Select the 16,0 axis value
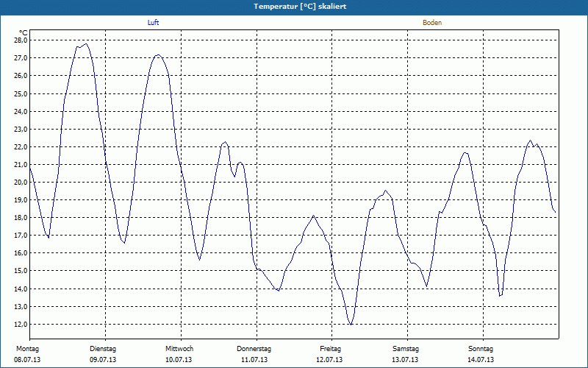588x368 pixels. [21, 253]
